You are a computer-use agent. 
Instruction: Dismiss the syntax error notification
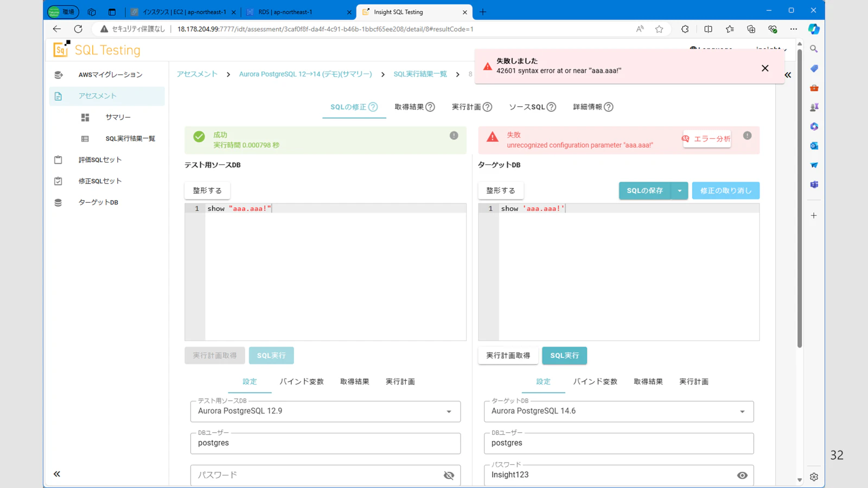pyautogui.click(x=765, y=68)
